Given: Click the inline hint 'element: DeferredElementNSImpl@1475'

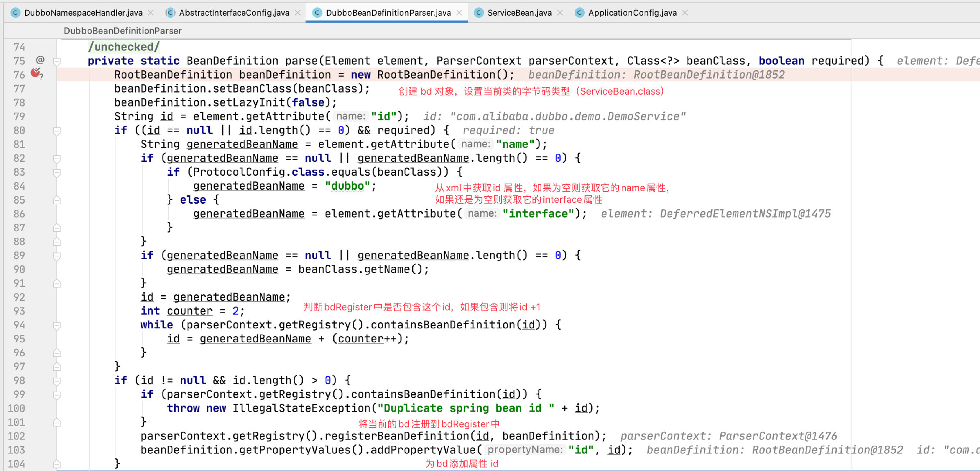Looking at the screenshot, I should [716, 214].
